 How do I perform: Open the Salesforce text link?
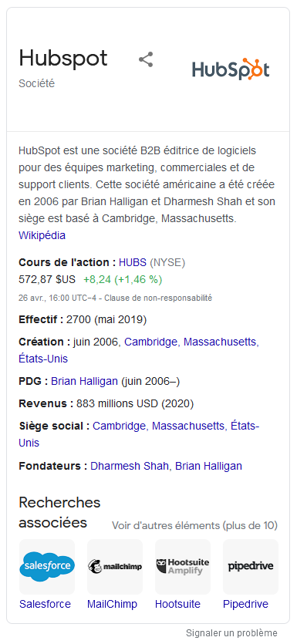click(46, 604)
